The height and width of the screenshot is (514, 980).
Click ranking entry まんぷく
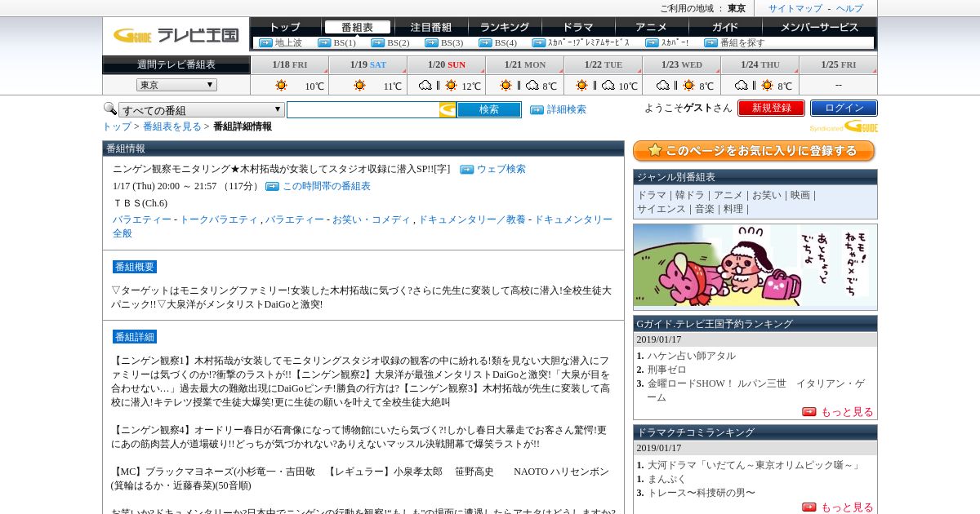[667, 479]
